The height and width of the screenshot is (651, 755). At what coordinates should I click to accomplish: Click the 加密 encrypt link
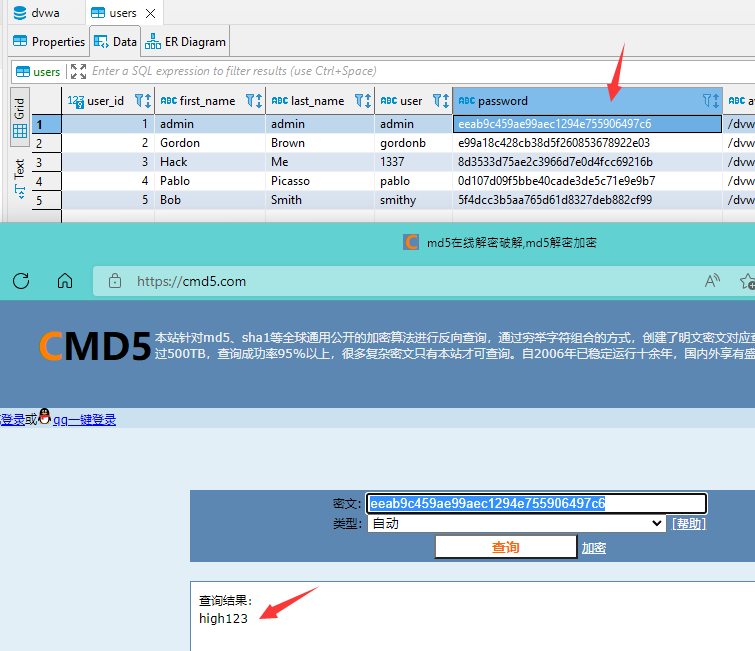(594, 548)
